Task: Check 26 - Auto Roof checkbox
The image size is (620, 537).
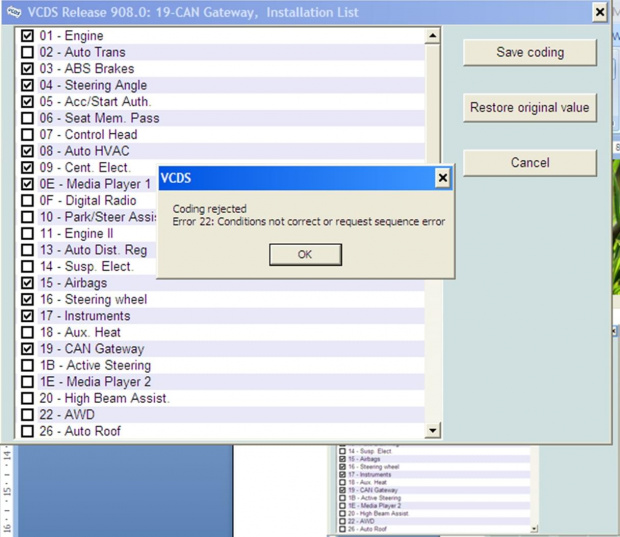Action: click(27, 431)
